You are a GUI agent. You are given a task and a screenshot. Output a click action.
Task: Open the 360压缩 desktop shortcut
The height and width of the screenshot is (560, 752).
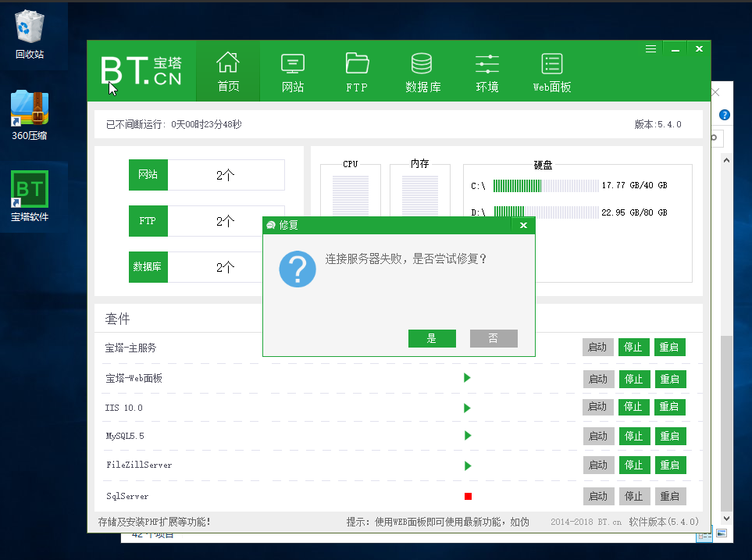pos(30,116)
